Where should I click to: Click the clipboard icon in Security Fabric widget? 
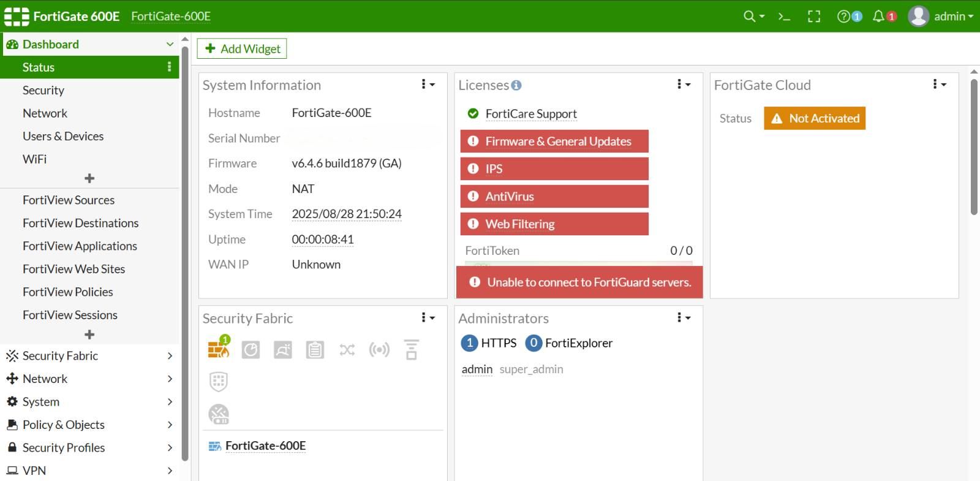coord(315,350)
